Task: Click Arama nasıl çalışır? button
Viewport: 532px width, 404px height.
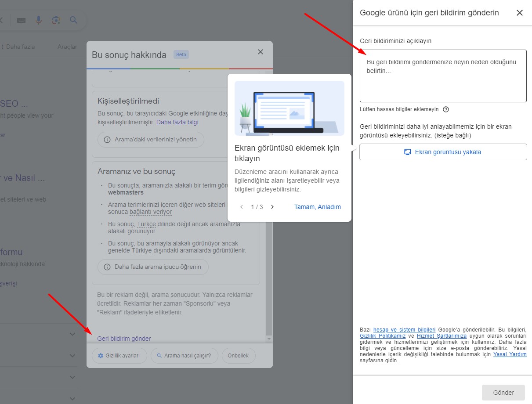Action: point(185,356)
